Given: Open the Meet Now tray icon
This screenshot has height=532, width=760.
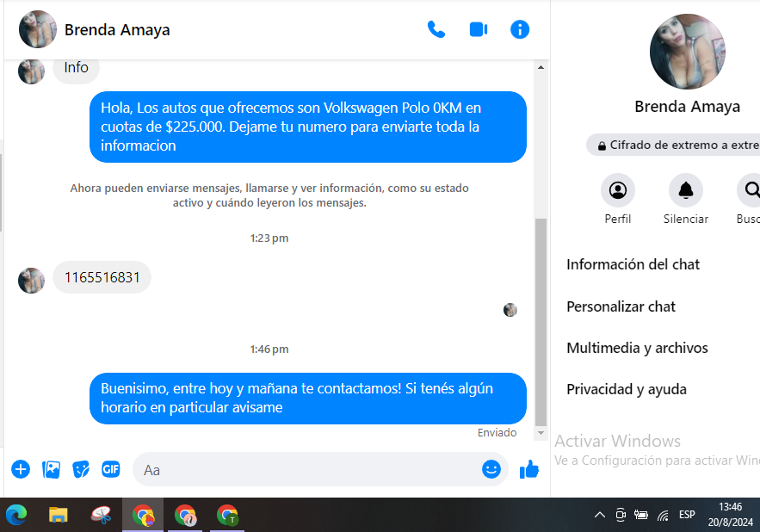Looking at the screenshot, I should (621, 515).
